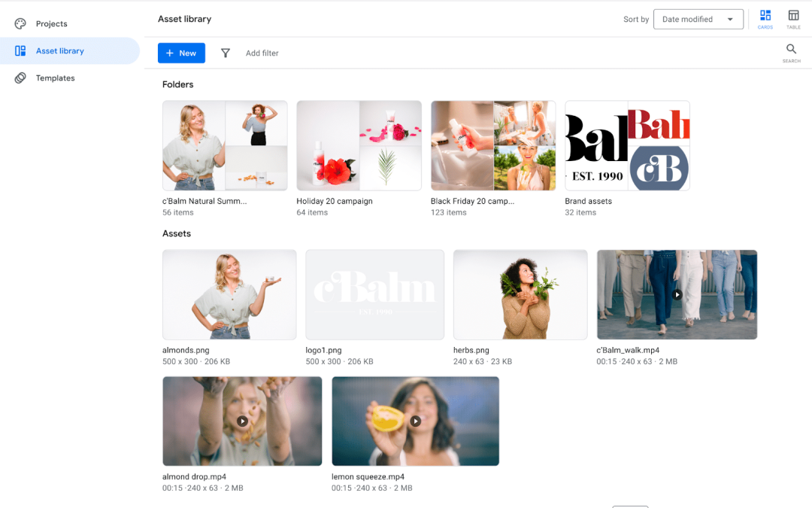Viewport: 812px width, 508px height.
Task: Open the Brand assets folder
Action: tap(627, 145)
